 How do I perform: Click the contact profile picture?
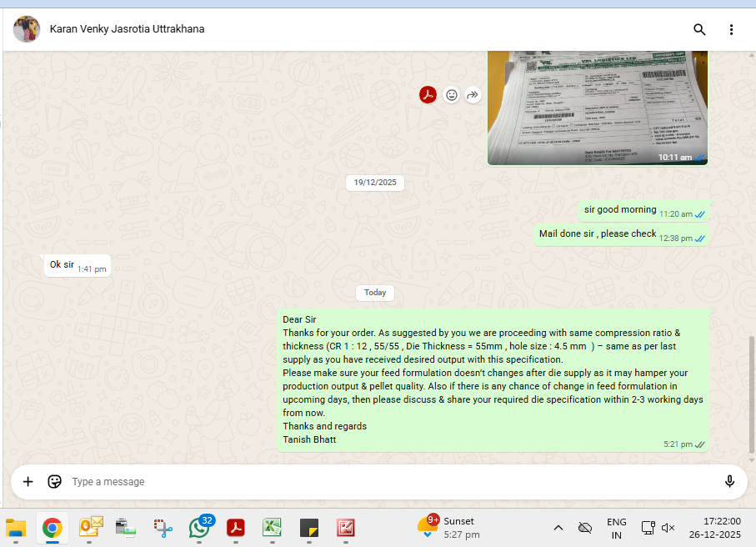[x=27, y=29]
